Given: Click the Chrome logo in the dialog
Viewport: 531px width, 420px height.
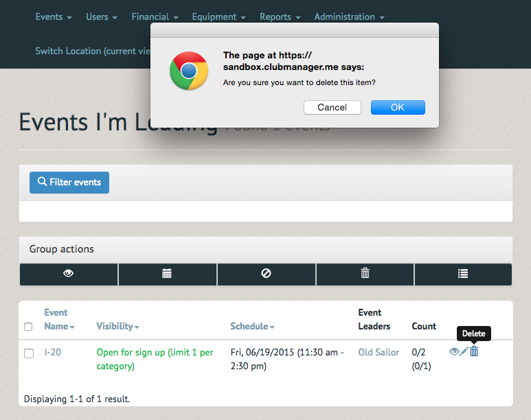Looking at the screenshot, I should (x=189, y=71).
